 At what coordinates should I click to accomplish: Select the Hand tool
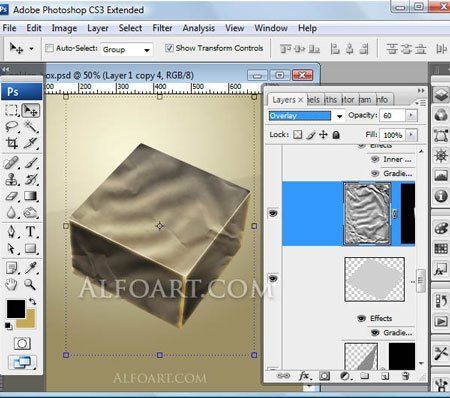pyautogui.click(x=12, y=284)
